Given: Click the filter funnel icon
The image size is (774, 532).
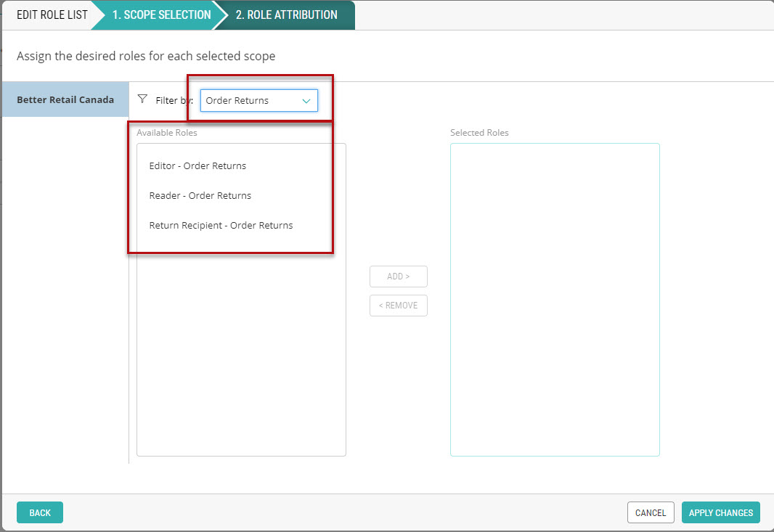Looking at the screenshot, I should point(142,99).
